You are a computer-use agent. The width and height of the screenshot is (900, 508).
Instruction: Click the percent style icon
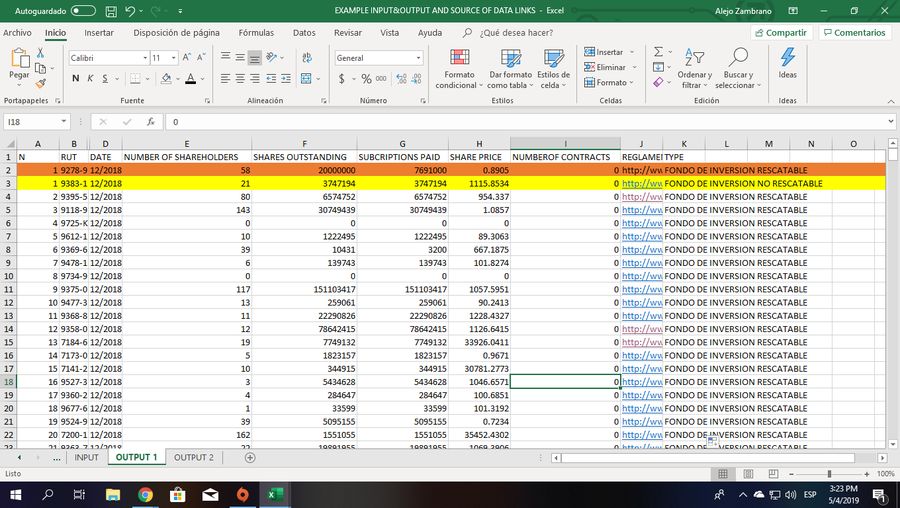(367, 79)
